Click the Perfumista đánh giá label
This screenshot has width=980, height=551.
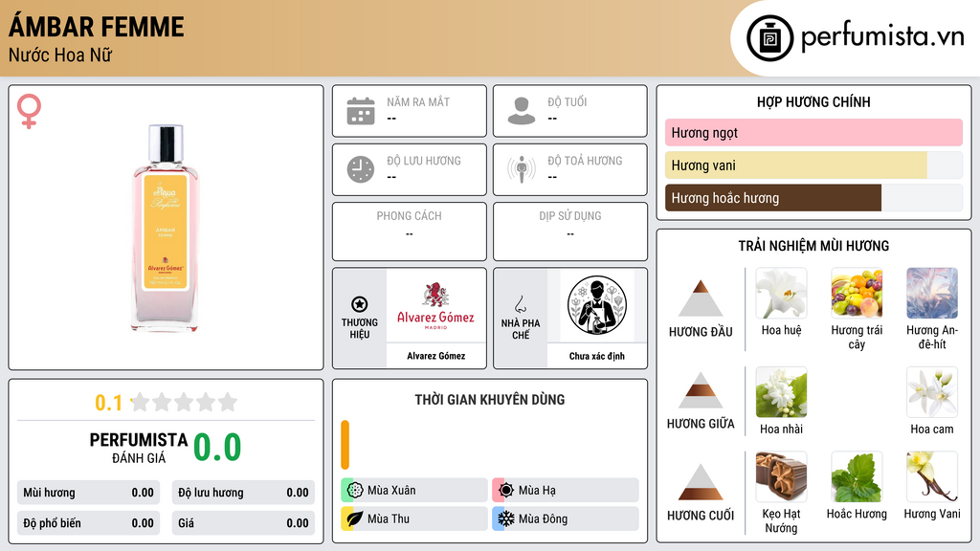pyautogui.click(x=139, y=448)
